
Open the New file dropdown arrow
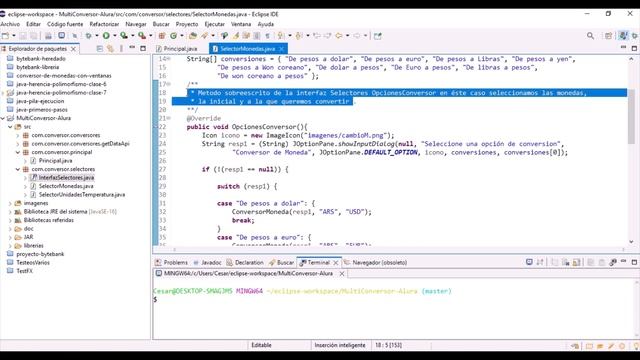(14, 36)
